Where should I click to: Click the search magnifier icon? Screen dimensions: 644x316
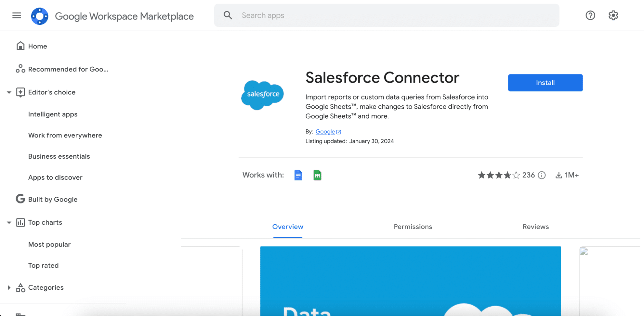228,15
